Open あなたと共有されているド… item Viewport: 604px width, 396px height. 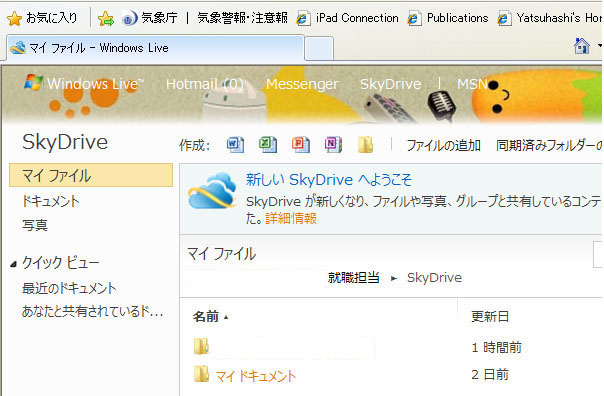pos(93,311)
